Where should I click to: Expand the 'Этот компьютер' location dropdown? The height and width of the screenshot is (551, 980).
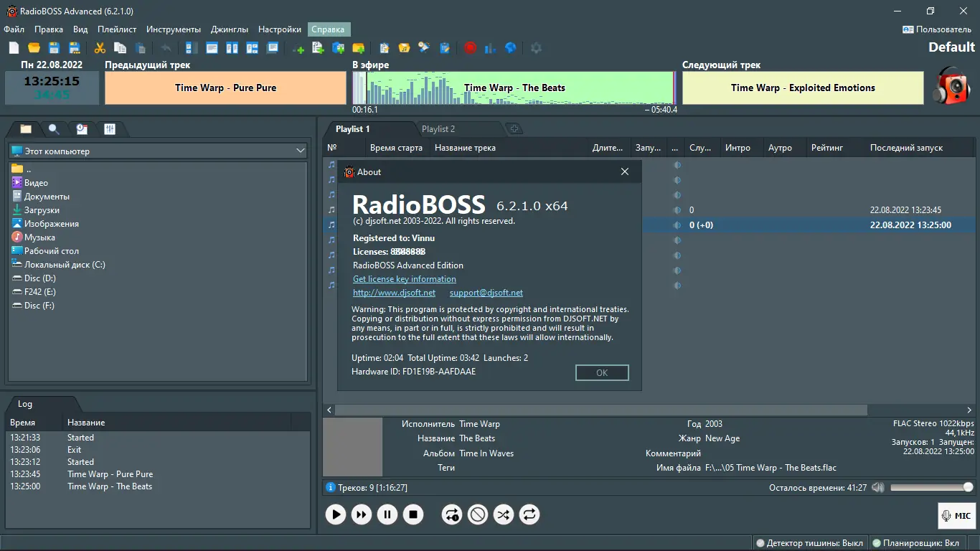pyautogui.click(x=301, y=151)
